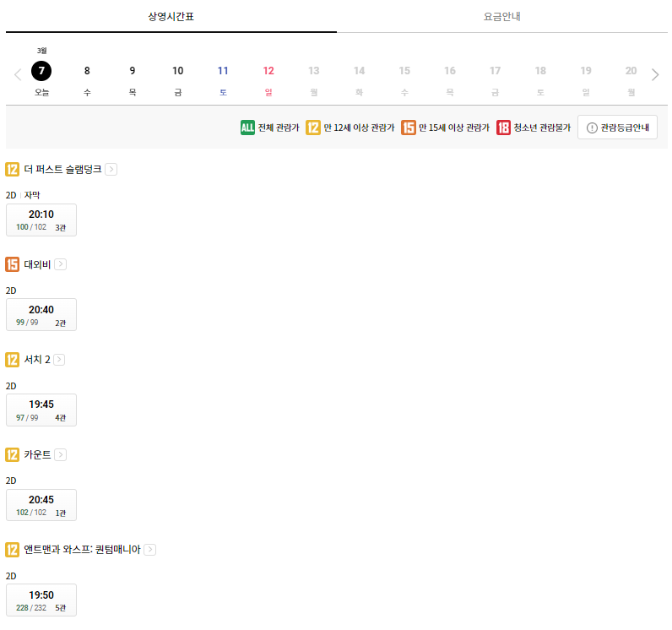Pick the greyed-out date 19
The width and height of the screenshot is (672, 630).
pos(586,71)
